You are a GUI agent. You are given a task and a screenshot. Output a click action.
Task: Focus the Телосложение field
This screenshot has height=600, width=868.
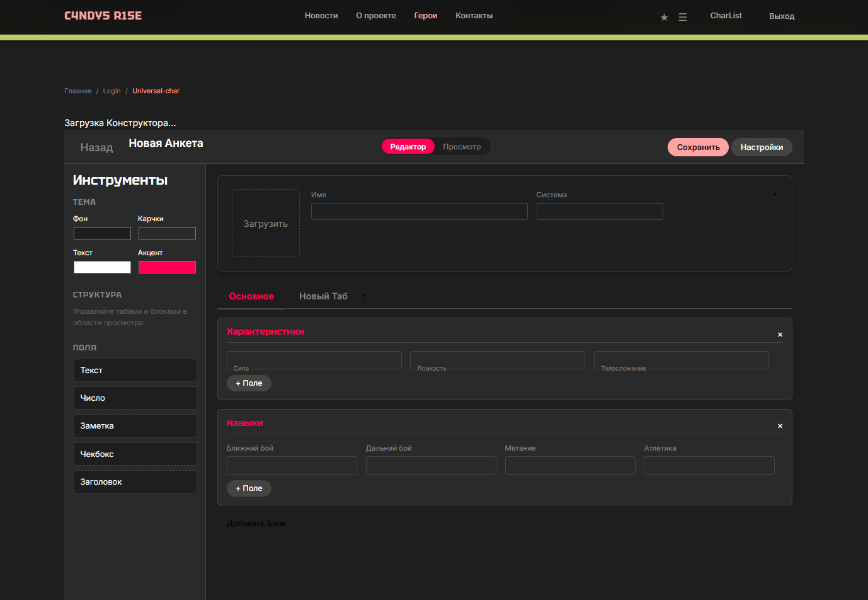(x=682, y=360)
